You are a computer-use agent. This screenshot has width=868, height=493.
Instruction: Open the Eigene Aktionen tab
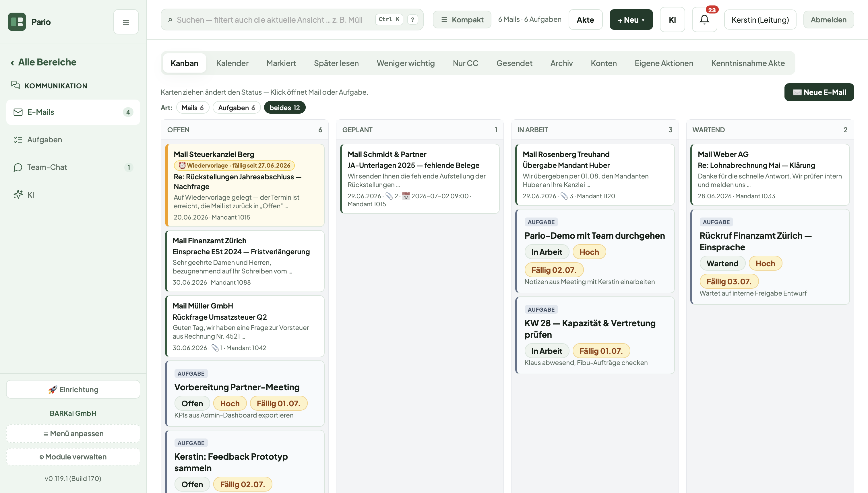[x=664, y=63]
